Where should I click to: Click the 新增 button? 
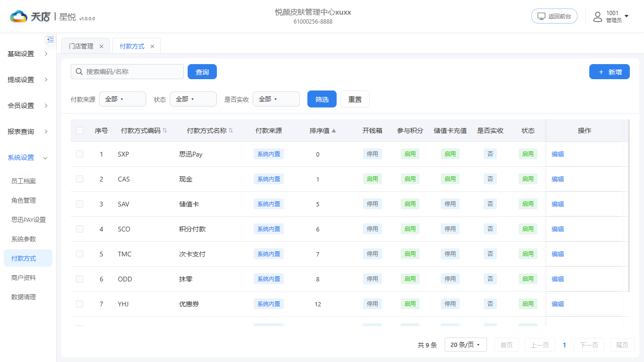(610, 72)
